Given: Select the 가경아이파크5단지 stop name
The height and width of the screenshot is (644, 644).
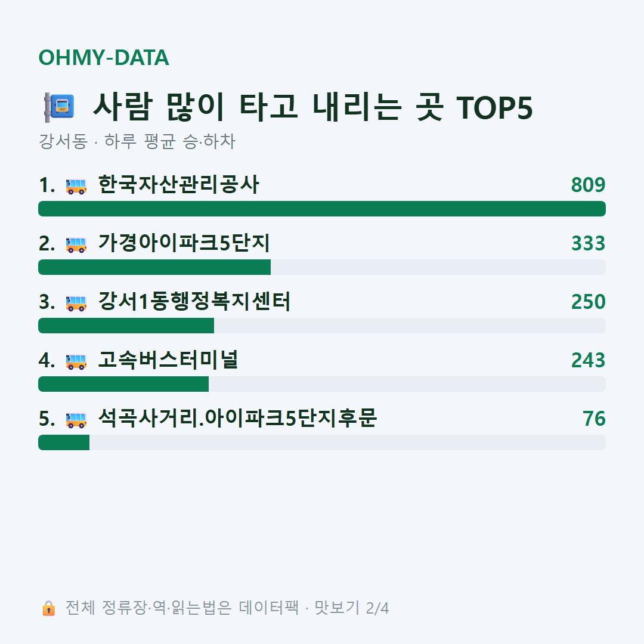Looking at the screenshot, I should coord(184,243).
